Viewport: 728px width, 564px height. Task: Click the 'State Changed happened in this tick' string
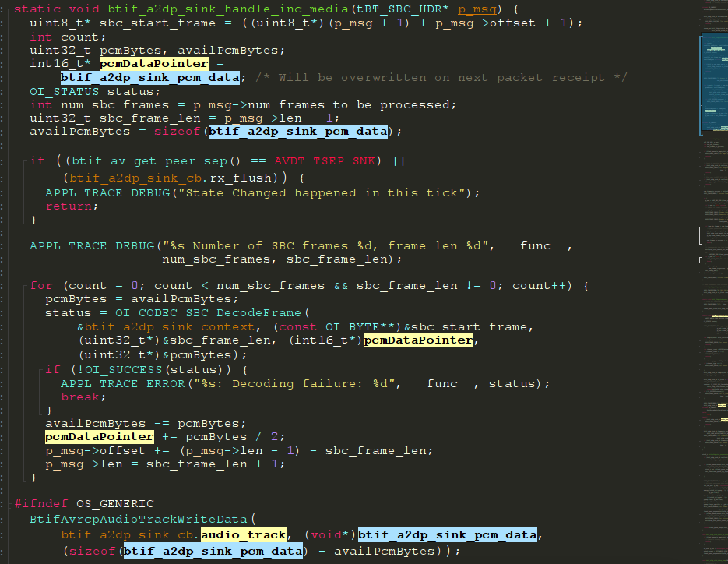322,192
